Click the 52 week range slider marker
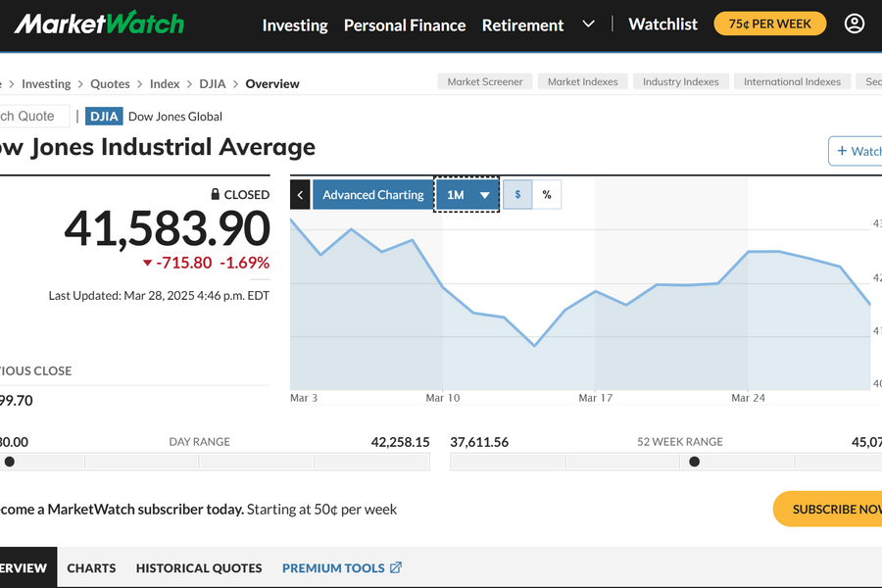 coord(695,462)
